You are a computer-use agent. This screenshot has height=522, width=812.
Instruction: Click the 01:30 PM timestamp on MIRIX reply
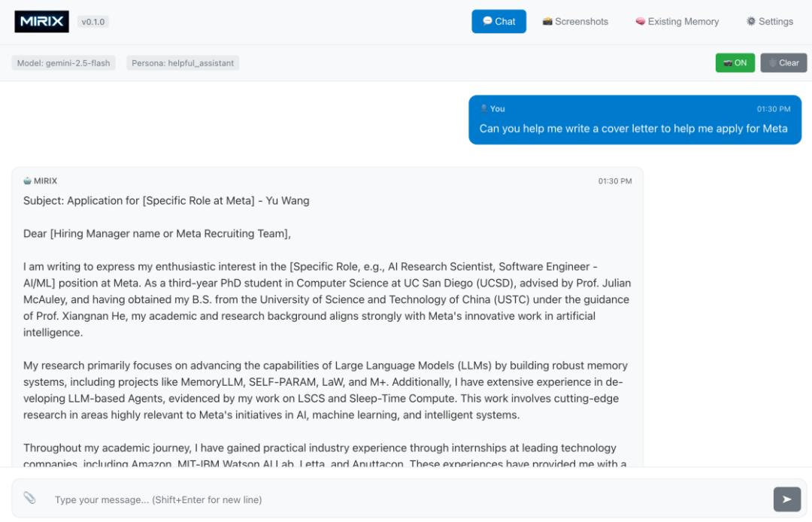(x=614, y=181)
